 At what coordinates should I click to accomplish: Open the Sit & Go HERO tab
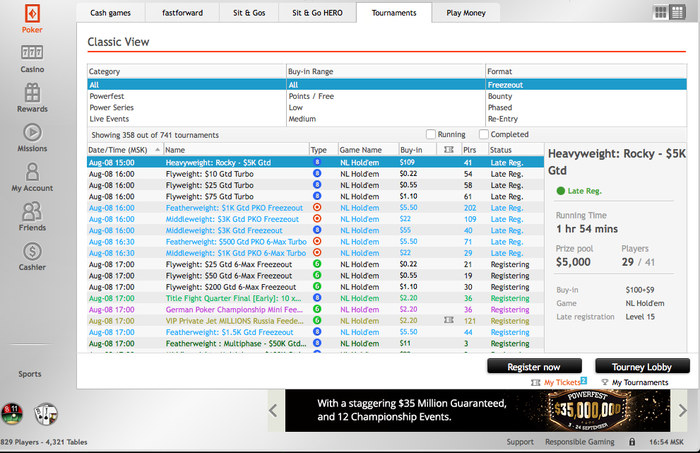[317, 13]
